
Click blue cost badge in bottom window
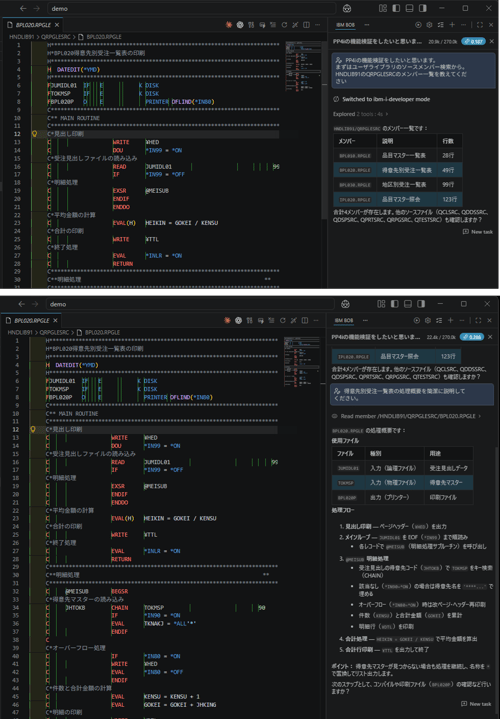[472, 337]
